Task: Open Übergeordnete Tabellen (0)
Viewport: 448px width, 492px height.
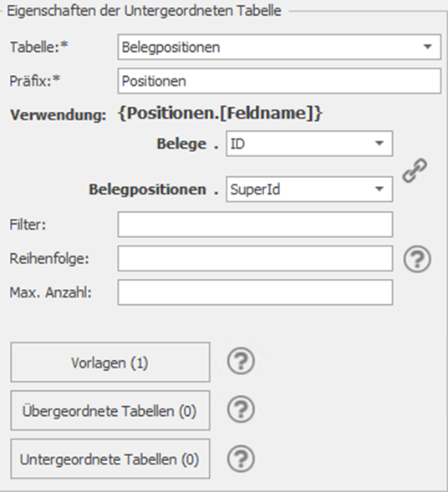Action: pos(110,410)
